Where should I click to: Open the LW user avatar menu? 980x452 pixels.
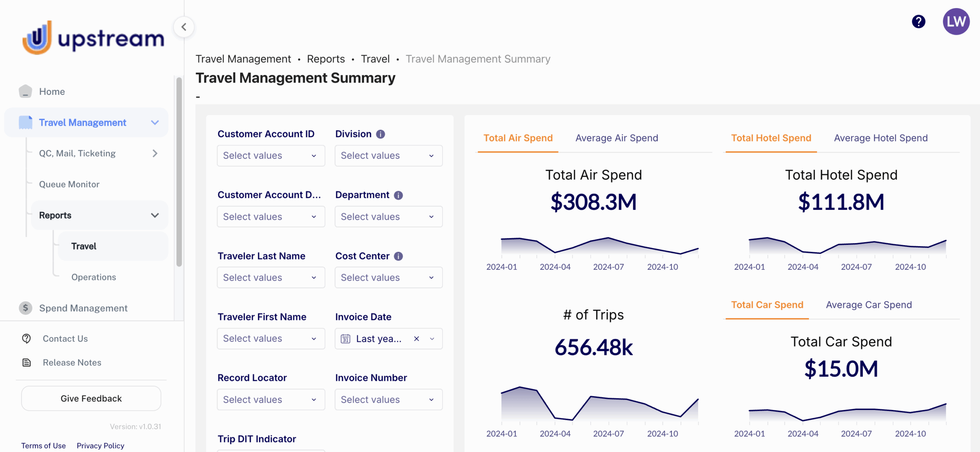point(956,21)
